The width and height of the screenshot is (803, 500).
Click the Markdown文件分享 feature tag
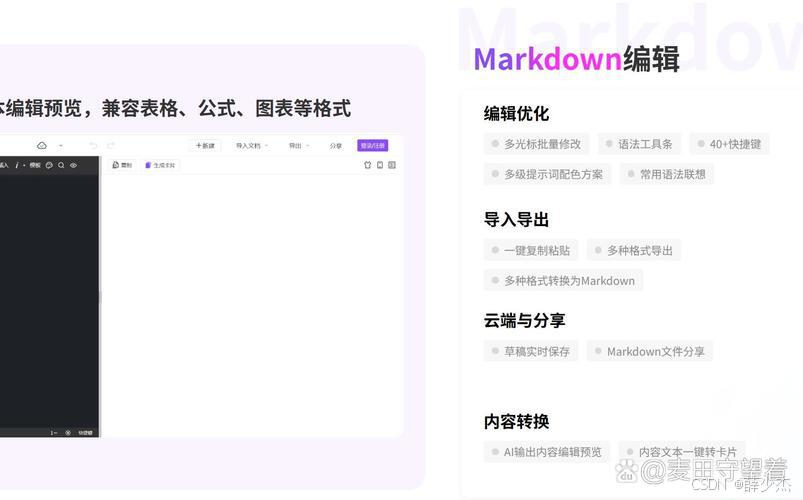coord(650,351)
